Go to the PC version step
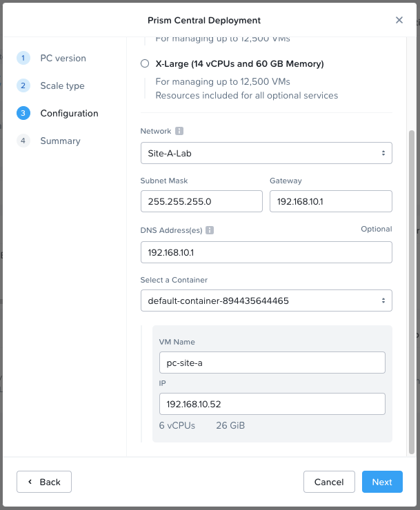The width and height of the screenshot is (420, 510). tap(63, 58)
